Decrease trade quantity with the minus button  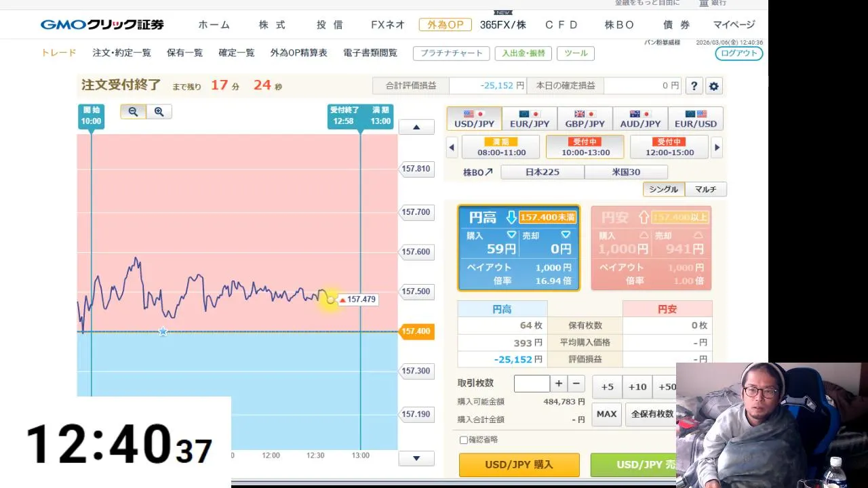[576, 384]
